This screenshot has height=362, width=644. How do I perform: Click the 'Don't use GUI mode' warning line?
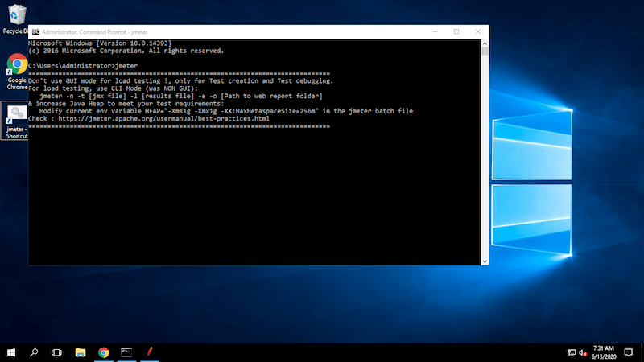(x=180, y=81)
